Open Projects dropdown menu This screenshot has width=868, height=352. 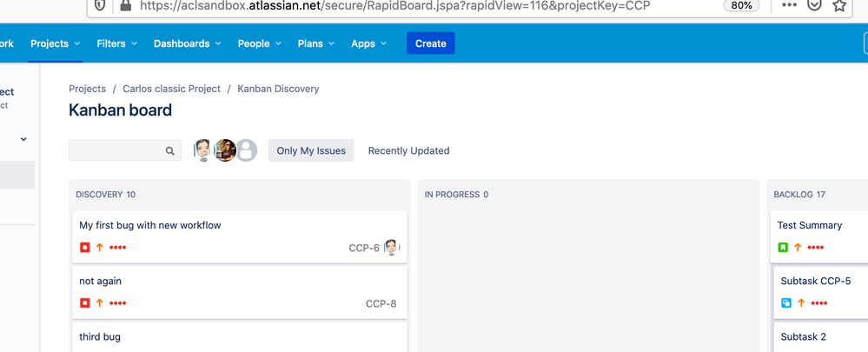click(x=56, y=43)
